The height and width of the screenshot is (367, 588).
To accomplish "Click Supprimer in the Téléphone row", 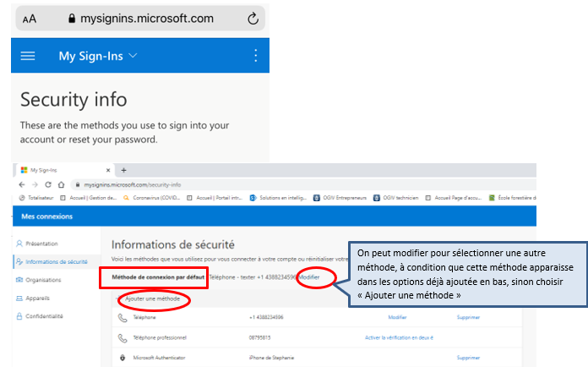I will coord(468,317).
